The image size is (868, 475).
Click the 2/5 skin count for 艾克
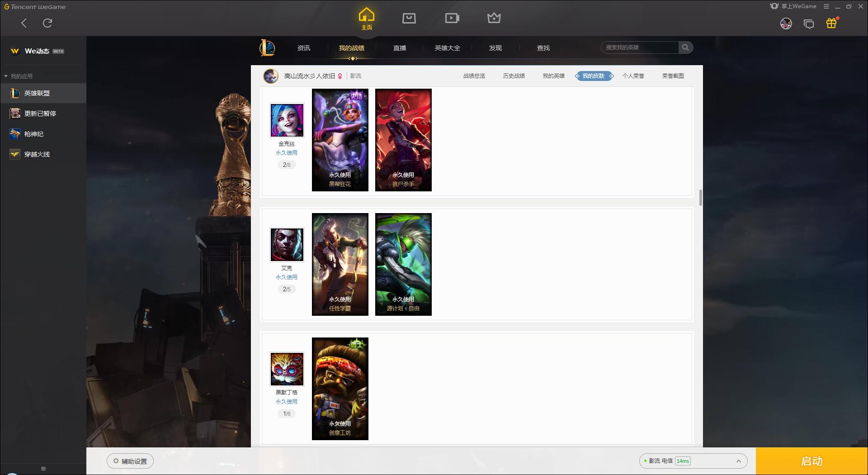[x=287, y=290]
